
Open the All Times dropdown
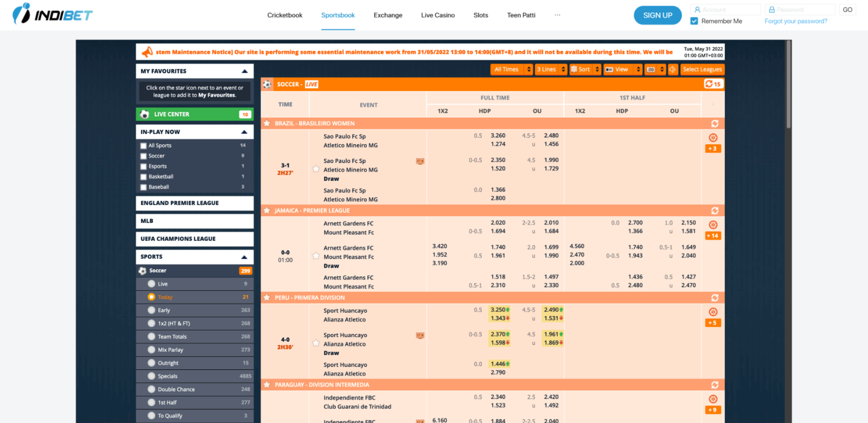pos(512,69)
